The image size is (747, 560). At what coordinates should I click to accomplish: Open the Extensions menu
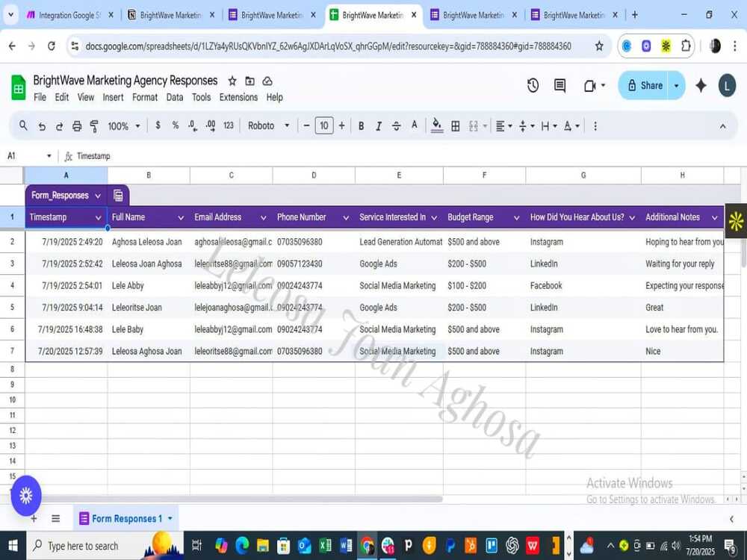point(238,97)
